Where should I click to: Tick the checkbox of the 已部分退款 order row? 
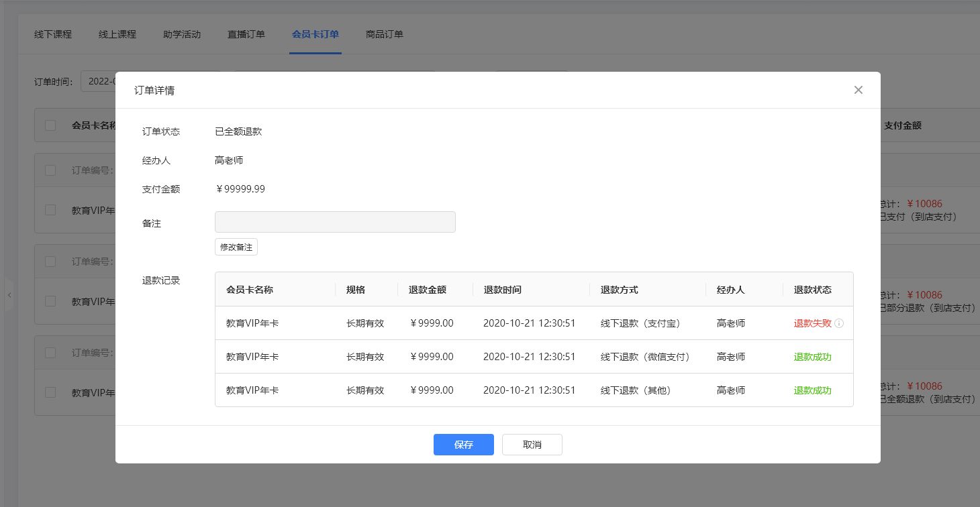[x=50, y=301]
